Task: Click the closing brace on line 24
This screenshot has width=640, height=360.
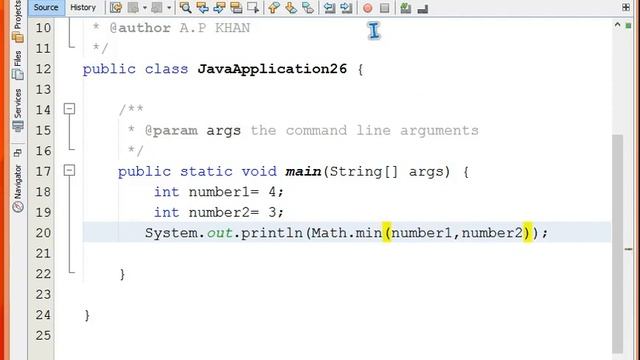Action: [87, 315]
